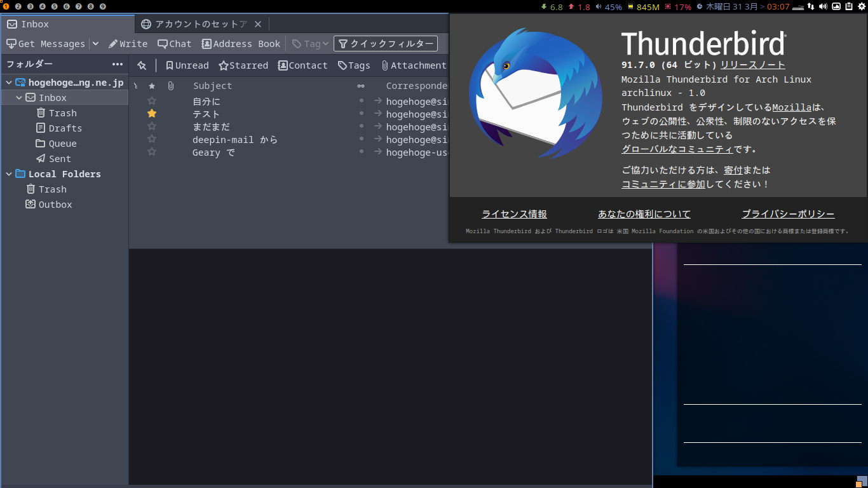Open the Drafts folder
The height and width of the screenshot is (488, 868).
[x=59, y=128]
